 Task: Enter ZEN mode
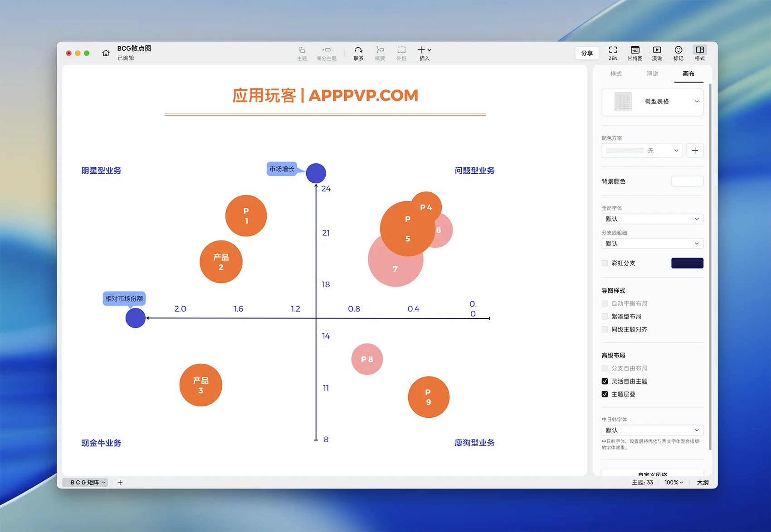tap(613, 53)
